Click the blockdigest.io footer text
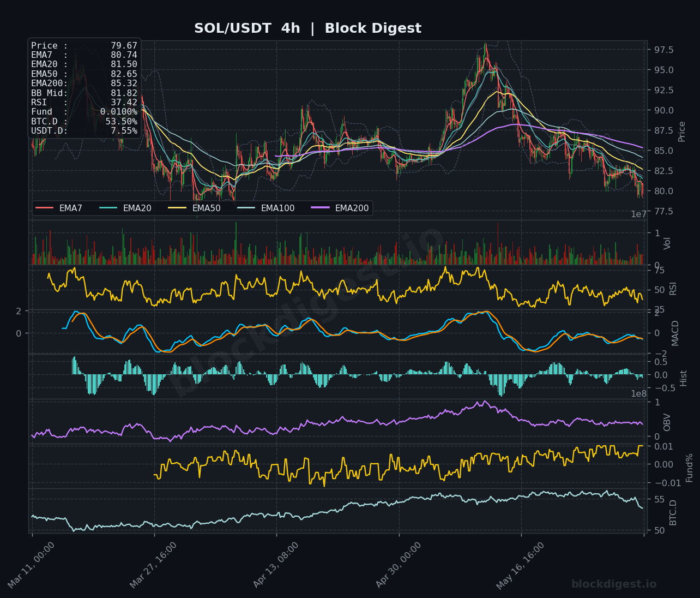This screenshot has width=700, height=598. (614, 584)
